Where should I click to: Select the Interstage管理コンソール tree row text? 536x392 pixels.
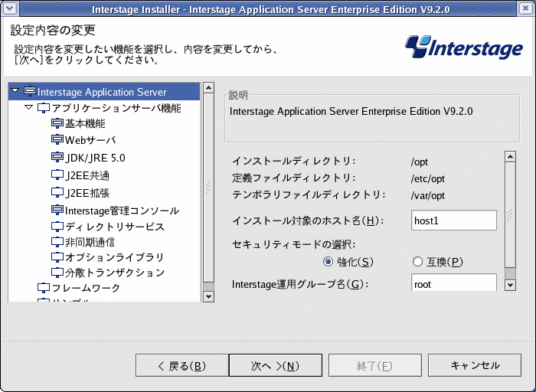(122, 211)
